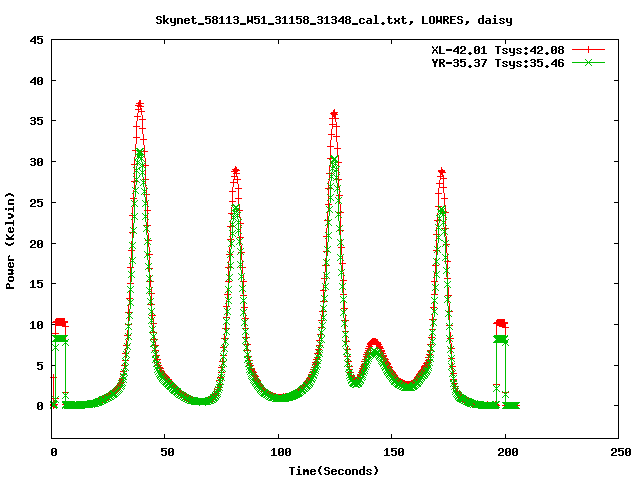Click the XL-42.01 Tsys:42.08 legend entry
The width and height of the screenshot is (640, 480).
pos(498,50)
